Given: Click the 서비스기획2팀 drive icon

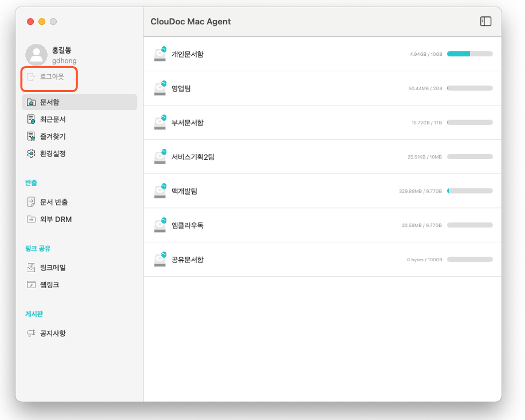Looking at the screenshot, I should (x=160, y=156).
